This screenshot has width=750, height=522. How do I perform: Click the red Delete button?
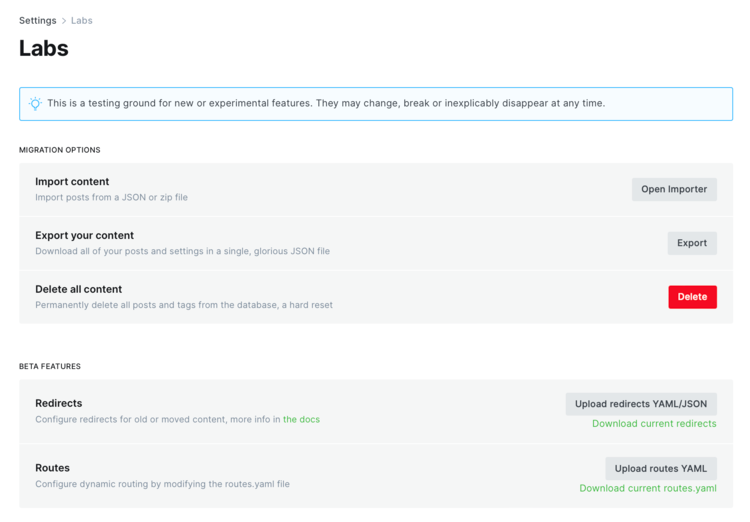[x=692, y=297]
